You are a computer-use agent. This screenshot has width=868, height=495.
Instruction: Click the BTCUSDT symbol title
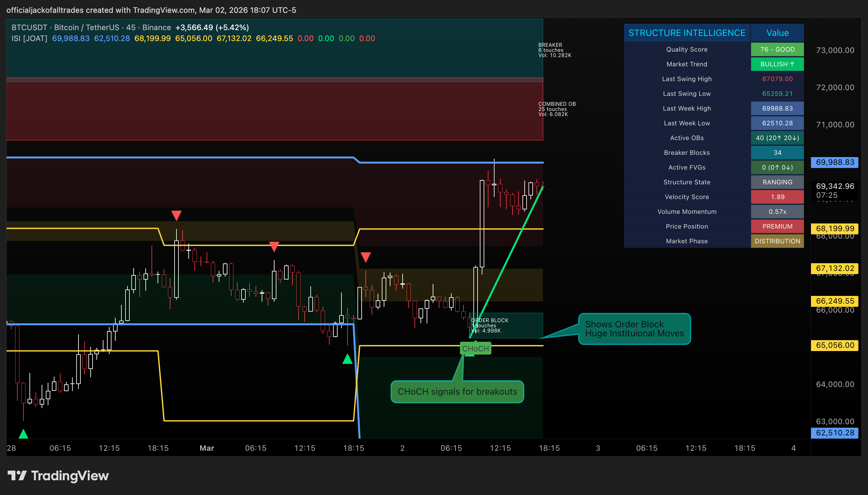click(91, 28)
